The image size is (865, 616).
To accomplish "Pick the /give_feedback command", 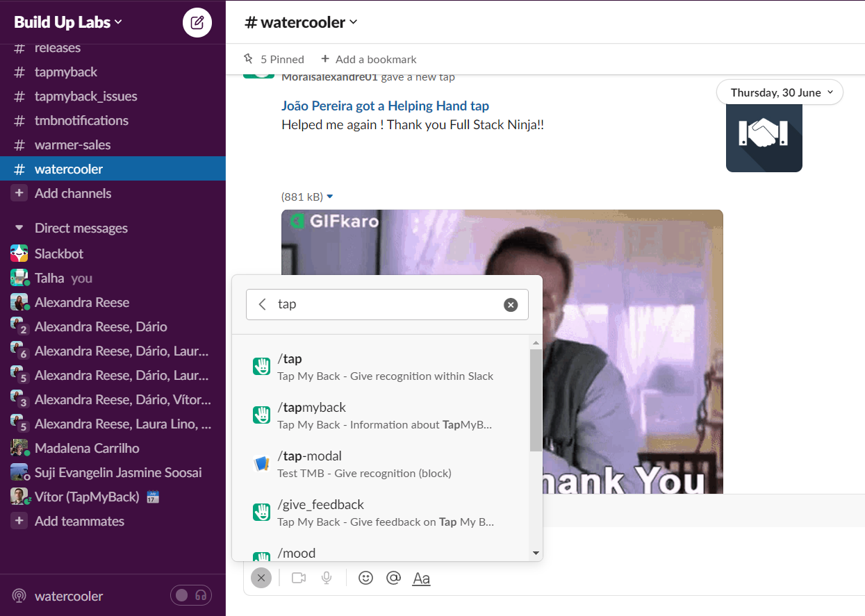I will pyautogui.click(x=380, y=512).
